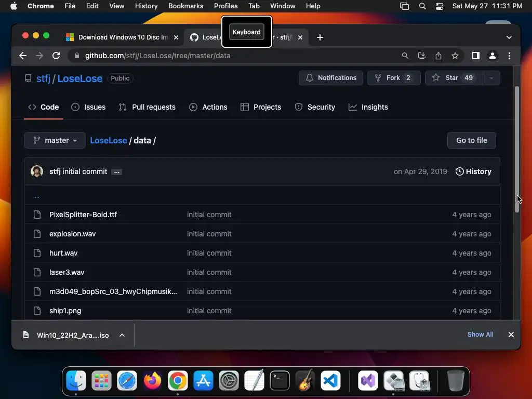The width and height of the screenshot is (532, 399).
Task: Open Terminal from the Dock
Action: pos(280,381)
